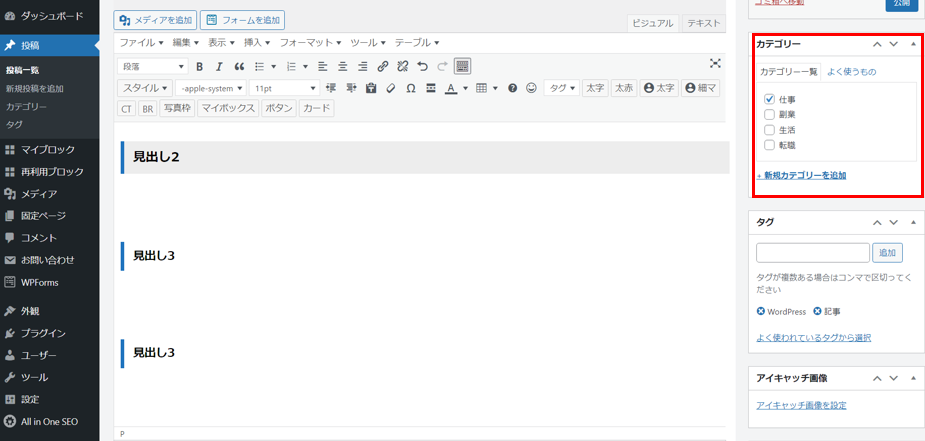Screen dimensions: 925x441
Task: Open the emoticon picker
Action: (531, 88)
